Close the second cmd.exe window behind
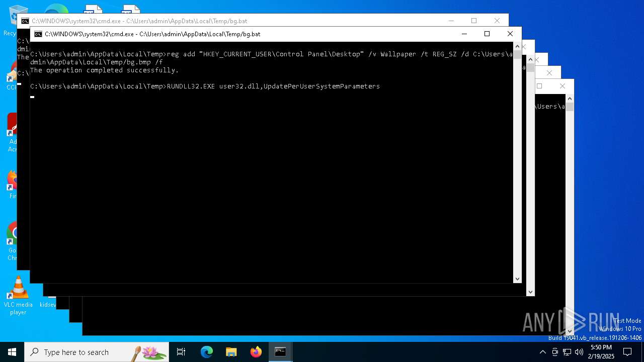The width and height of the screenshot is (644, 362). [x=497, y=21]
